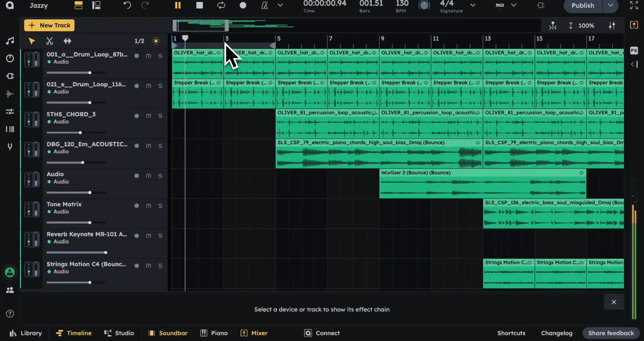Open the Library tab

pyautogui.click(x=26, y=333)
